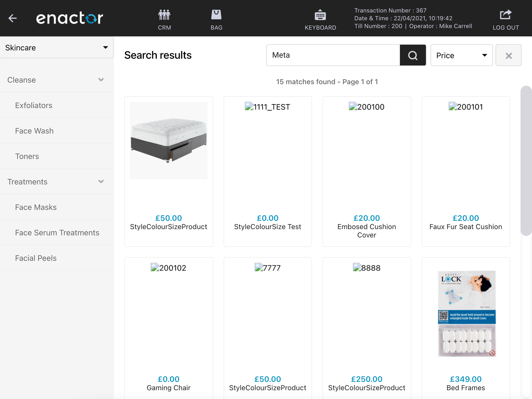This screenshot has height=399, width=532.
Task: Open the on-screen KEYBOARD
Action: pos(320,19)
